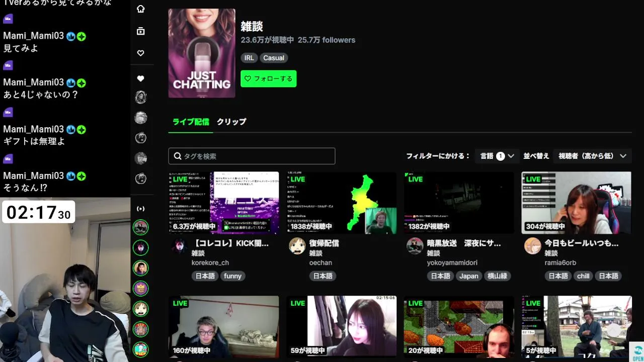644x362 pixels.
Task: Click the 日本語 tag under korekore_ch
Action: point(205,276)
